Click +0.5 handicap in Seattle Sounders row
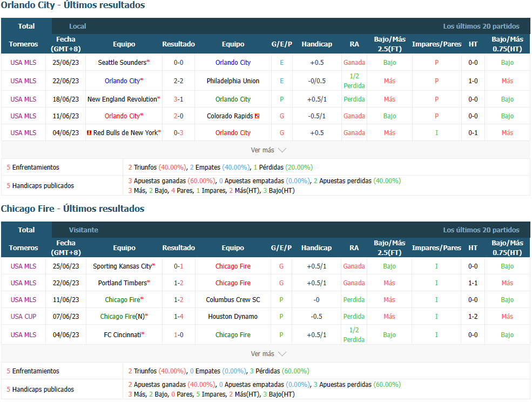 (317, 63)
